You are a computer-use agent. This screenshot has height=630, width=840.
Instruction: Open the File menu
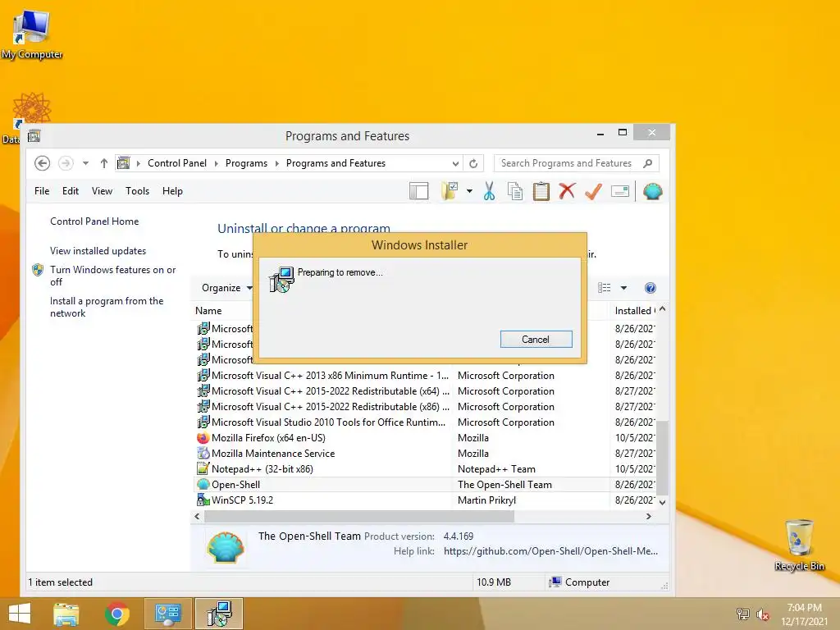(42, 191)
